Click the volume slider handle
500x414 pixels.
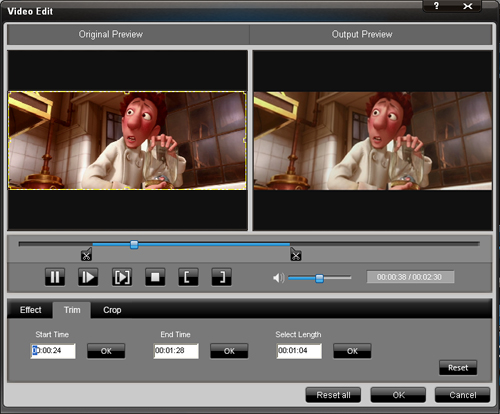coord(319,278)
